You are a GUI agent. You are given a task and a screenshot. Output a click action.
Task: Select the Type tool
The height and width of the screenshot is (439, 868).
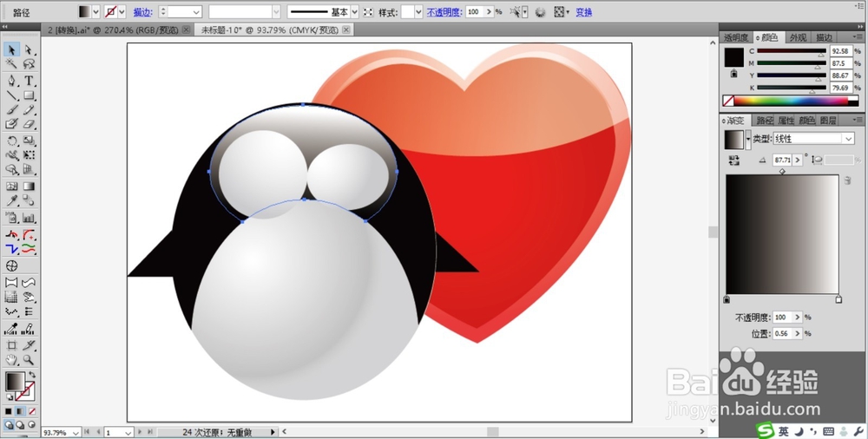tap(29, 81)
